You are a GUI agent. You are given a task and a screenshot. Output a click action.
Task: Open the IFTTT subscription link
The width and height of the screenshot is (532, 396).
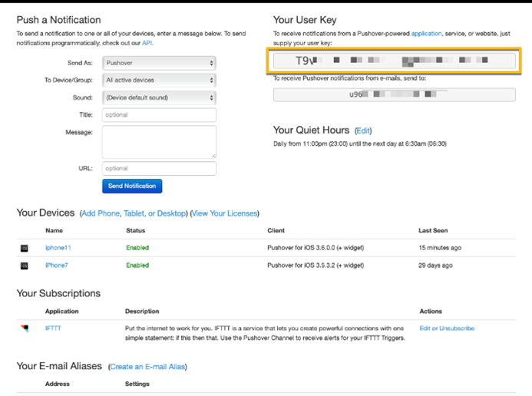(53, 328)
